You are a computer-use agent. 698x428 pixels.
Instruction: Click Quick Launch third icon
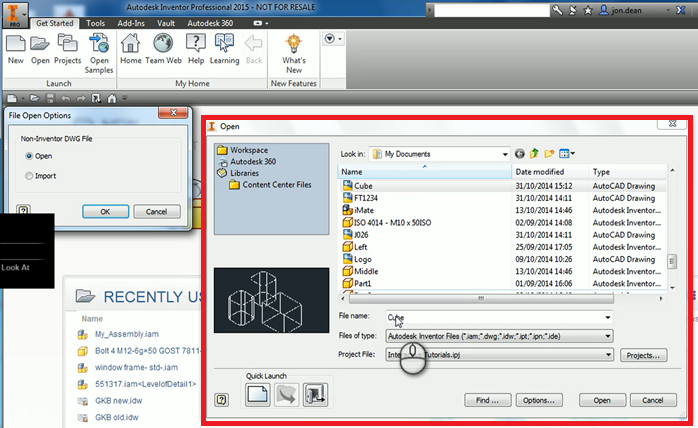(x=315, y=395)
